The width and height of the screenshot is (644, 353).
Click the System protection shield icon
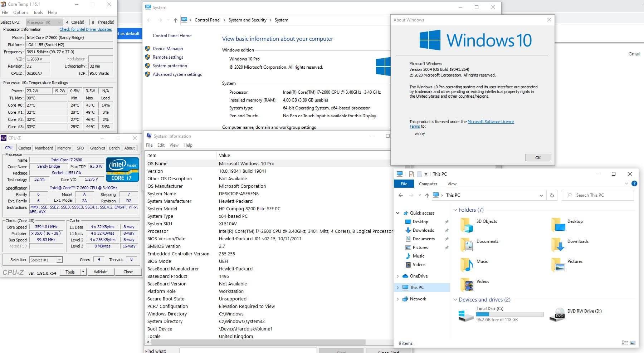point(147,66)
